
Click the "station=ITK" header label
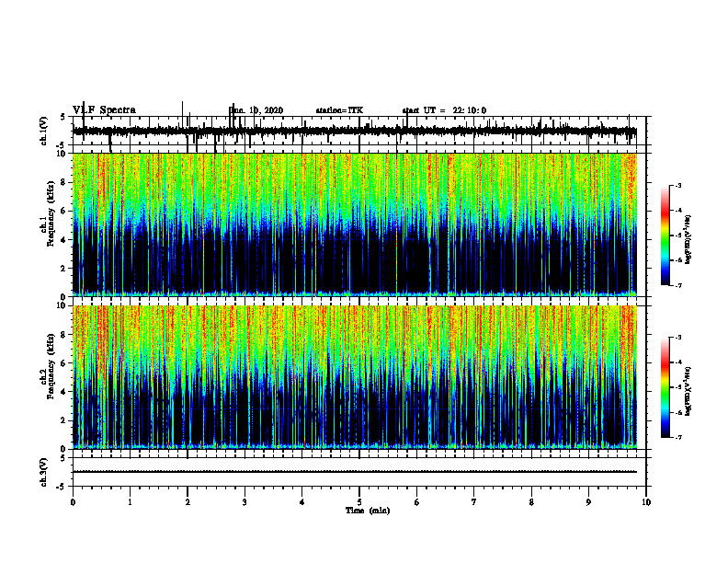339,110
